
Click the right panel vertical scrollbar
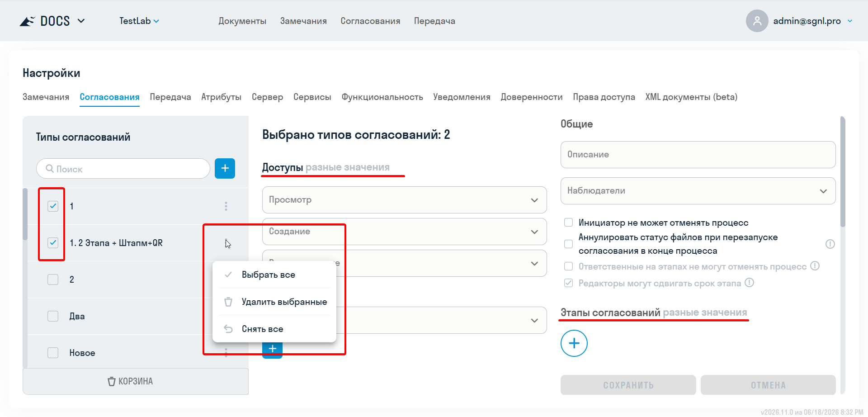843,172
